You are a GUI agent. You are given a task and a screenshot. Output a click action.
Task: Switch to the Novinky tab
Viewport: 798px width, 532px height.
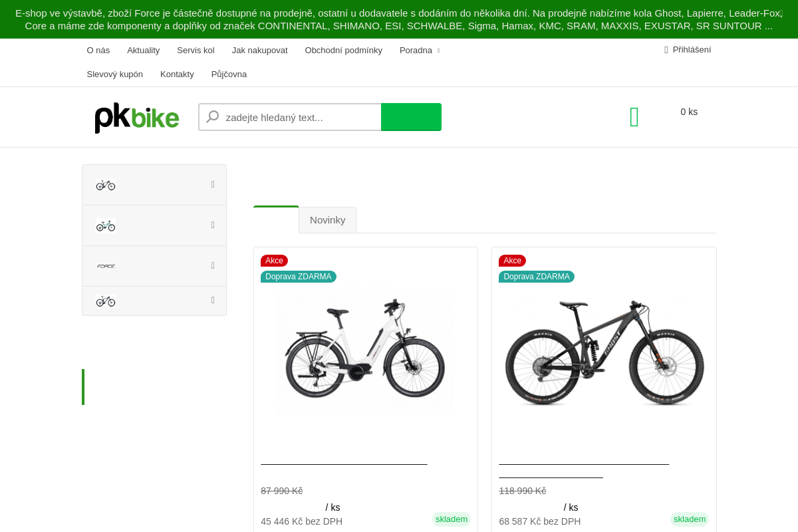tap(327, 219)
